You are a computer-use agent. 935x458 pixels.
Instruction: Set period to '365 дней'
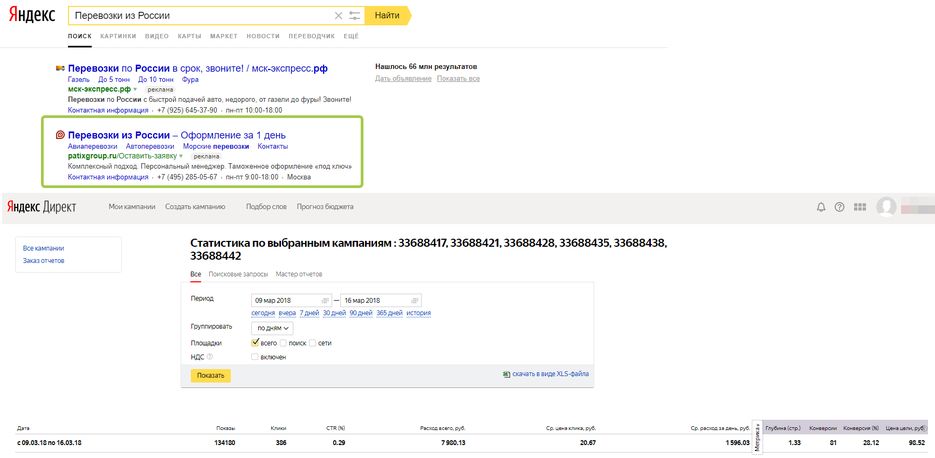tap(389, 313)
